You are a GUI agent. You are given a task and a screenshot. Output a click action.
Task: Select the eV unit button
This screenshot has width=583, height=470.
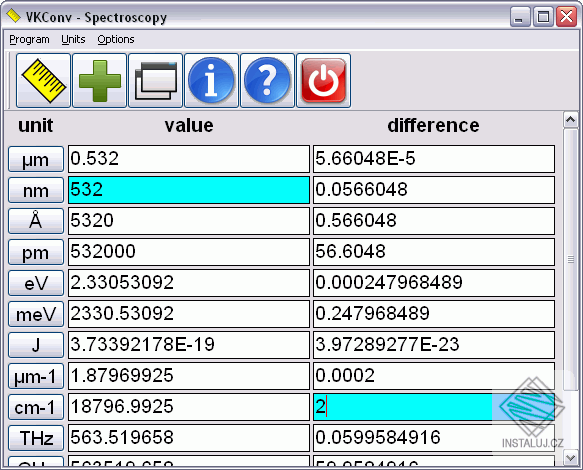pyautogui.click(x=36, y=283)
